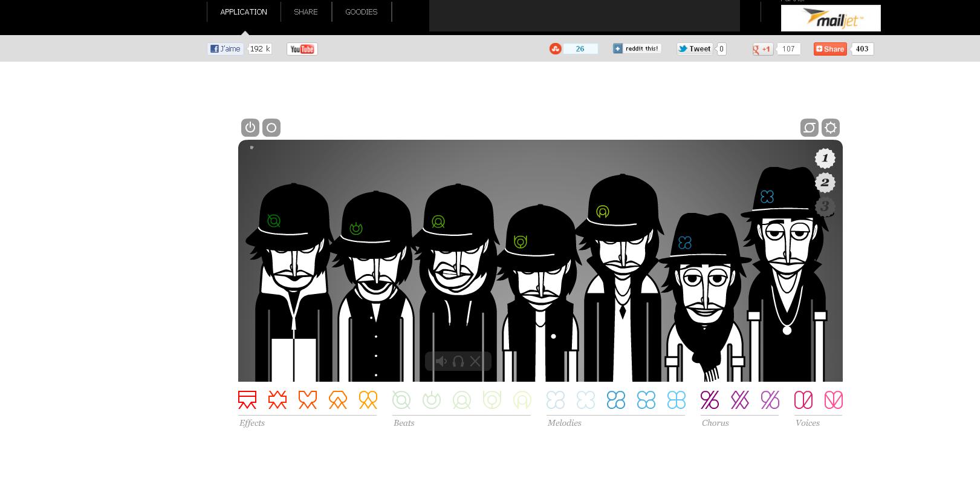This screenshot has height=490, width=980.
Task: Click the power button above the stage
Action: 250,128
